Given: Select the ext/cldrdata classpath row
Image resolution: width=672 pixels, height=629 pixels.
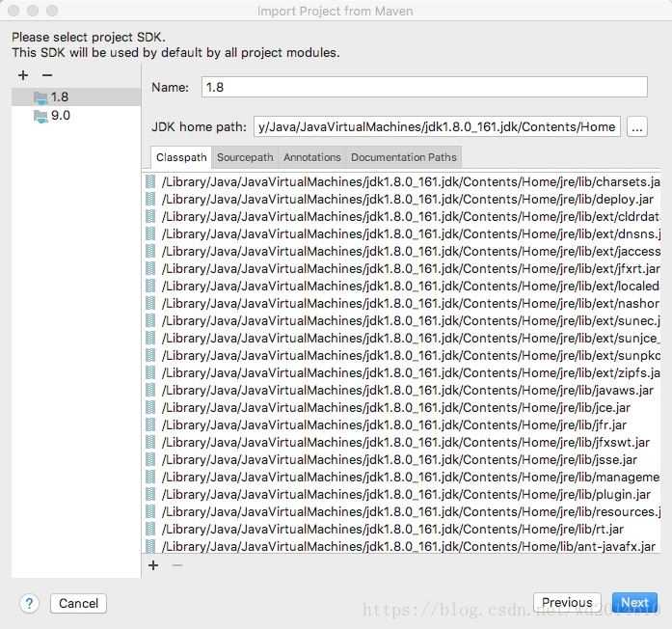Looking at the screenshot, I should point(401,216).
